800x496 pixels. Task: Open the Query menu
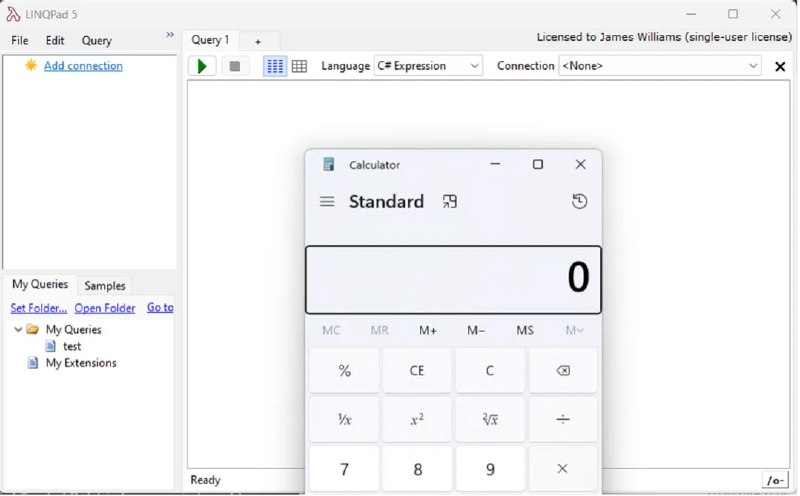tap(96, 40)
